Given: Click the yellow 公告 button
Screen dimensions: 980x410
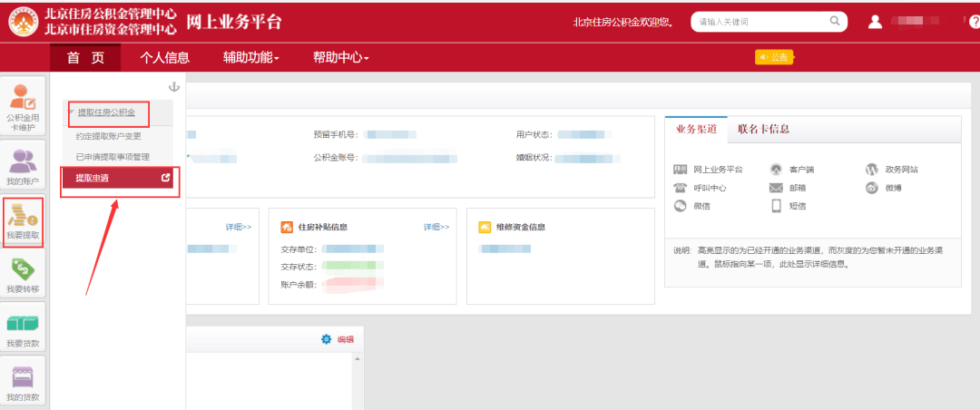Looking at the screenshot, I should [774, 57].
